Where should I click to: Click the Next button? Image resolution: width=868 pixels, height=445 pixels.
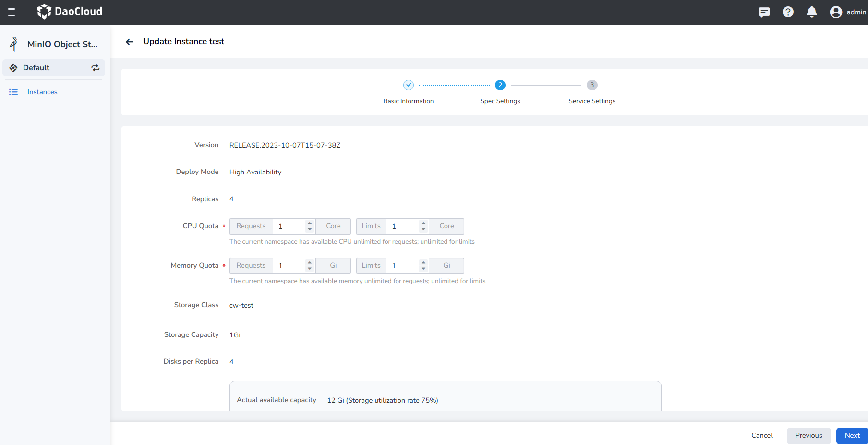pos(852,435)
